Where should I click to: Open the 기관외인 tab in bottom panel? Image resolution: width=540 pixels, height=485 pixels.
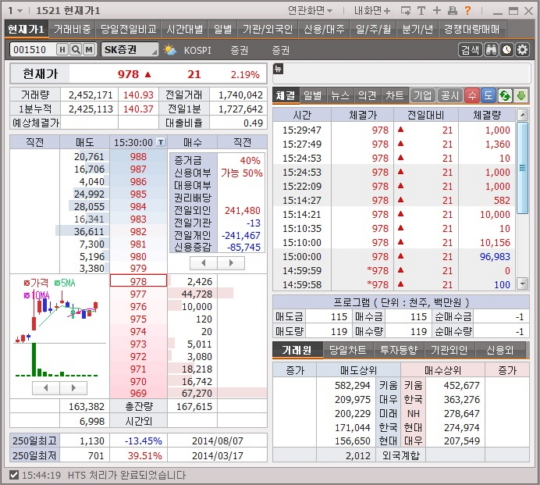tap(449, 350)
